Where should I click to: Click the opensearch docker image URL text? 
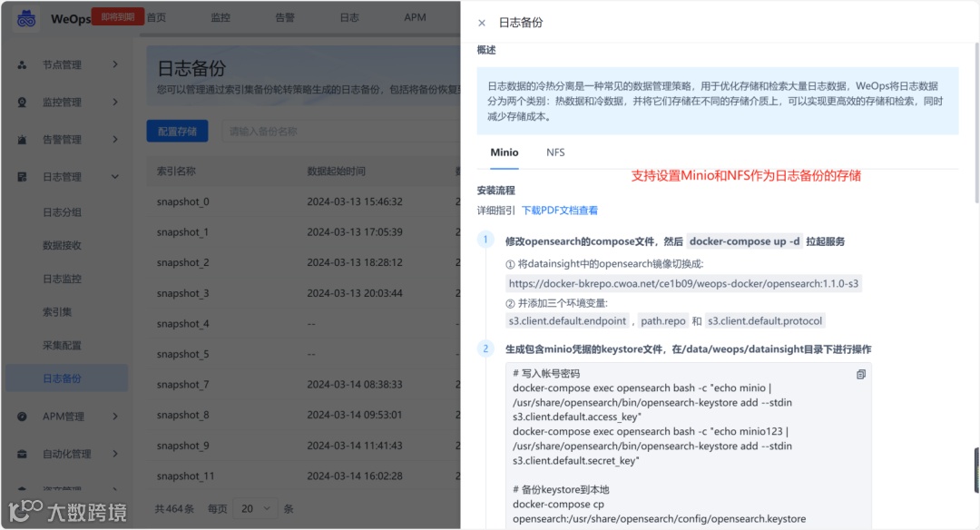click(683, 284)
